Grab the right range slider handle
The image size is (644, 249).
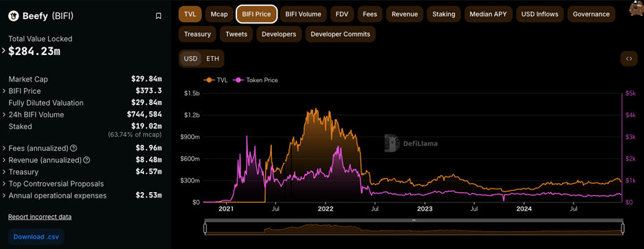coord(623,228)
